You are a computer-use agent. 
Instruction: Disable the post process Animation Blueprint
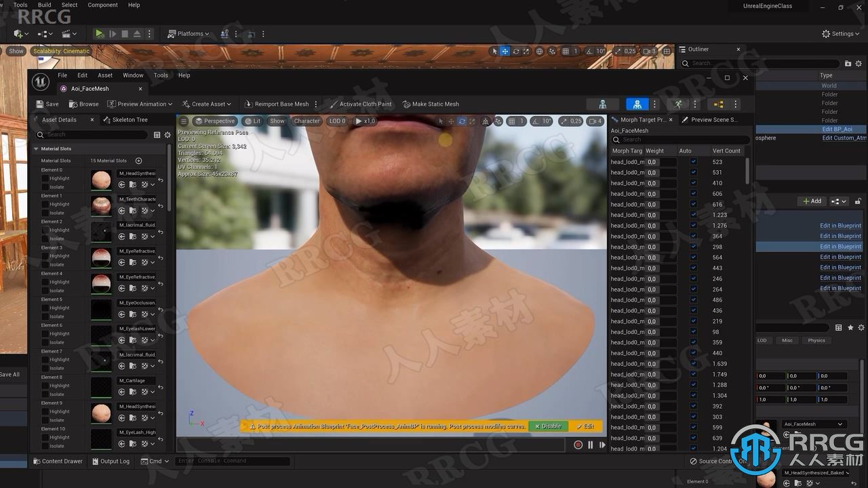coord(548,426)
